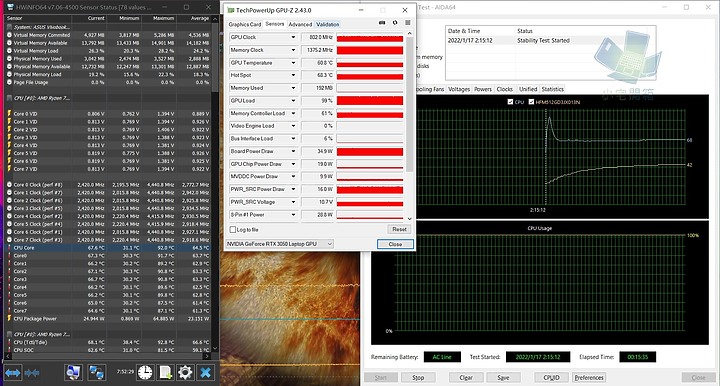Open Hot Spot sensor dropdown

point(293,75)
